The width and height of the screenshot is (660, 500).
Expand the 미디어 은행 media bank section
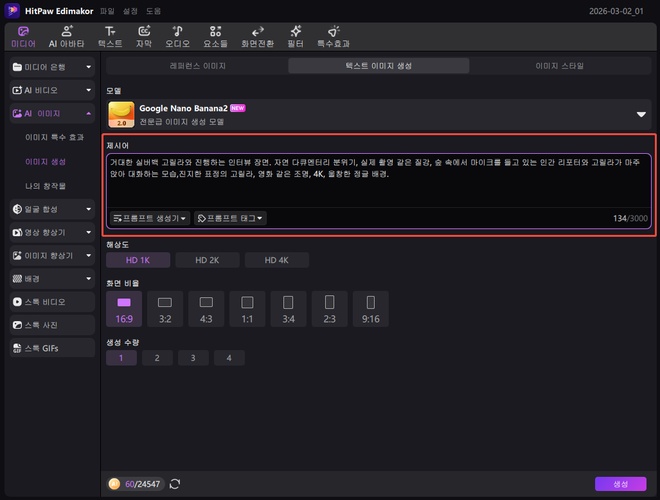point(52,67)
